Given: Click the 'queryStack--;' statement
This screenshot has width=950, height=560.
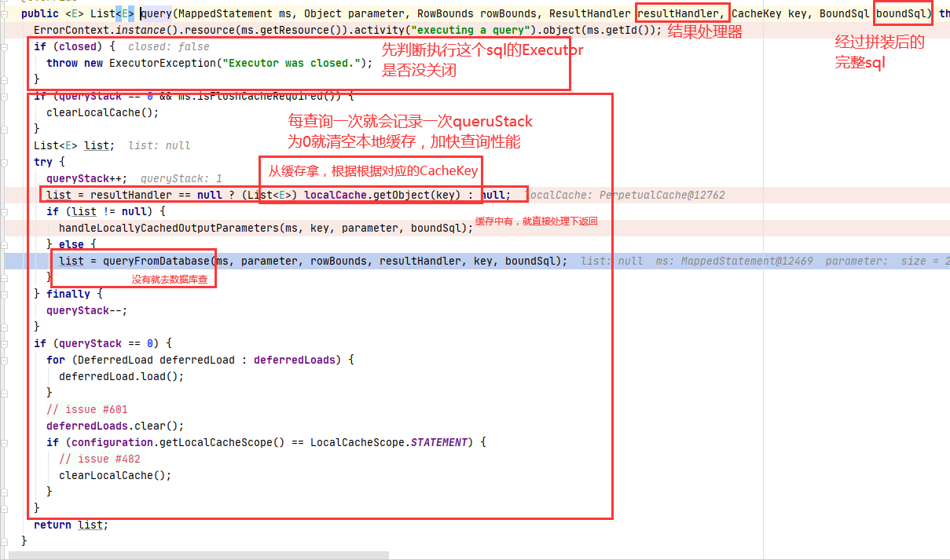Looking at the screenshot, I should 87,310.
